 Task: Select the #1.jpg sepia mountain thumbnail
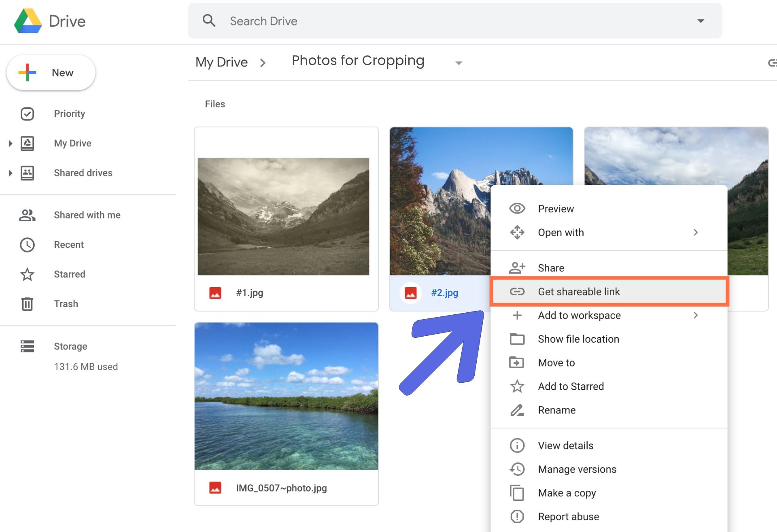(x=283, y=216)
